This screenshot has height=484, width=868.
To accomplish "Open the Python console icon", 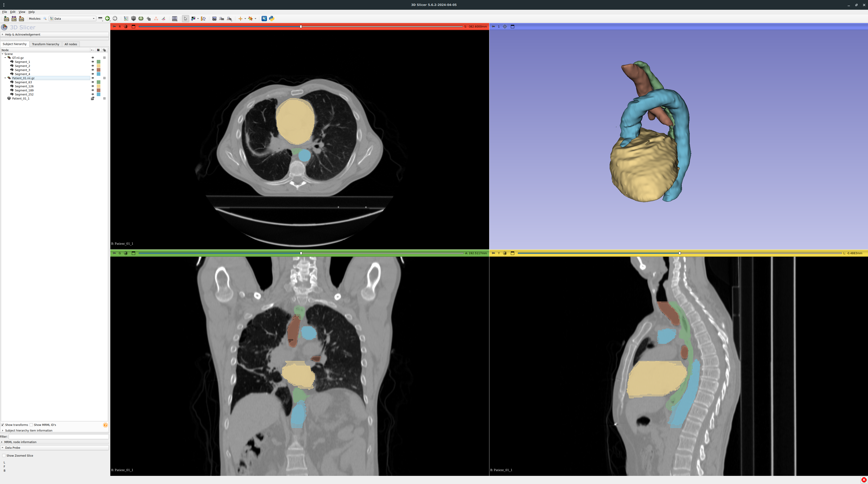I will point(271,19).
